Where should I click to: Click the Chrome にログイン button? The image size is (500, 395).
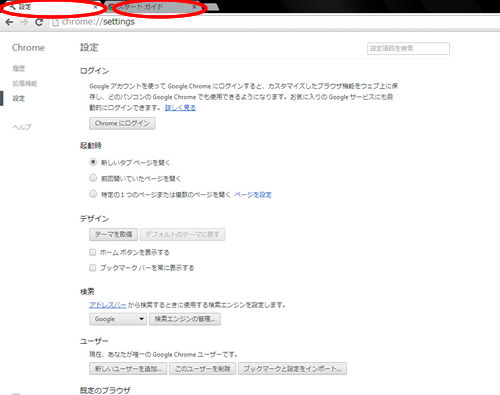click(x=122, y=123)
